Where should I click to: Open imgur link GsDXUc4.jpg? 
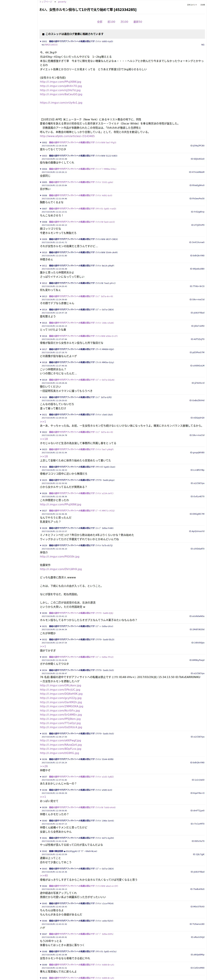coord(61,727)
